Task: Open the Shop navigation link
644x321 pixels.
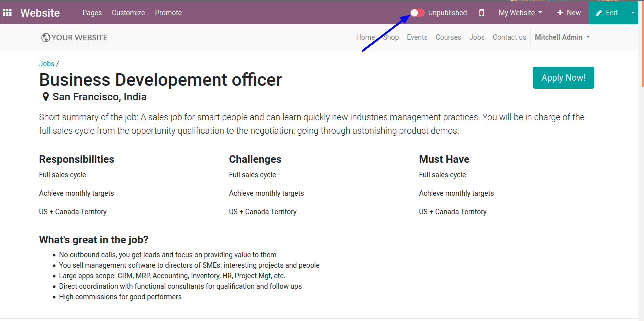Action: tap(391, 37)
